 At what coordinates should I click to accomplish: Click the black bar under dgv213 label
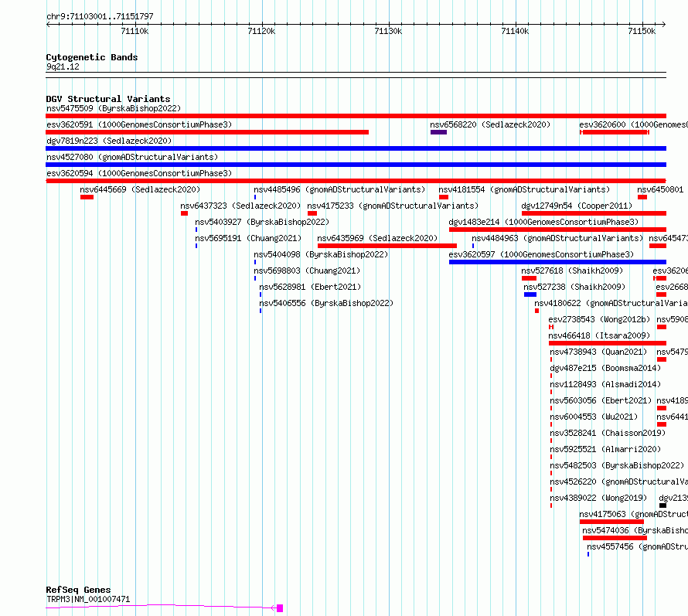[x=662, y=505]
